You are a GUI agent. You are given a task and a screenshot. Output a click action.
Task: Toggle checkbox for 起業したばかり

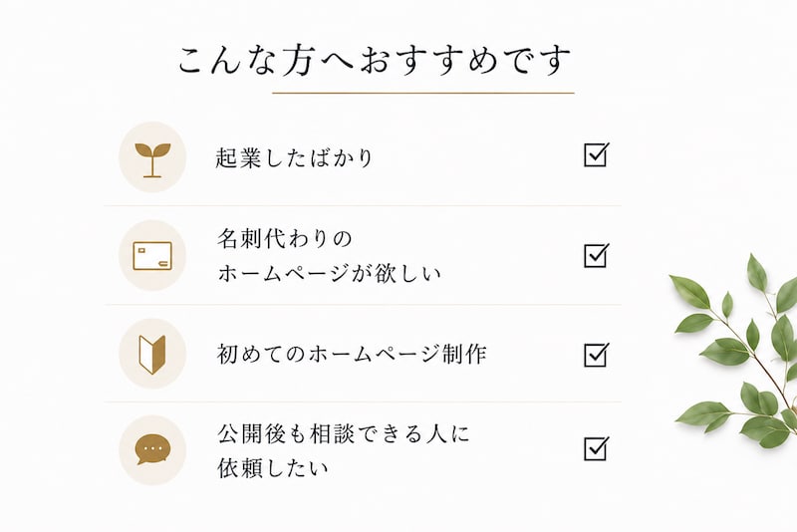point(596,155)
